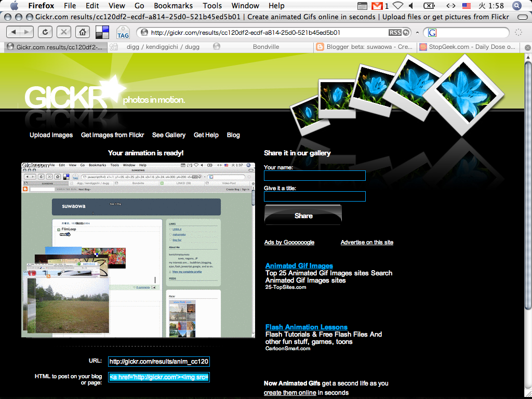Click the Give it a title field
This screenshot has width=532, height=399.
(314, 196)
